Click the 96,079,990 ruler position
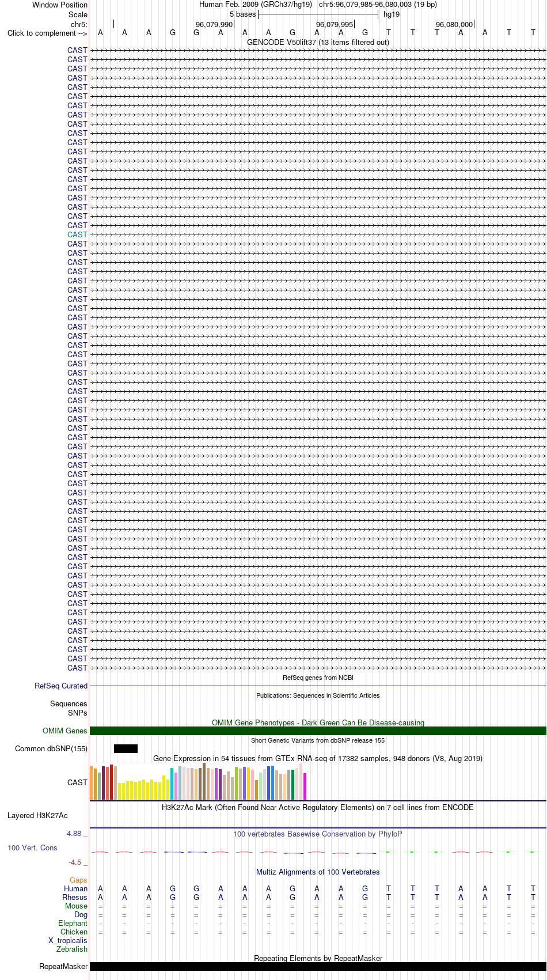 (x=214, y=25)
